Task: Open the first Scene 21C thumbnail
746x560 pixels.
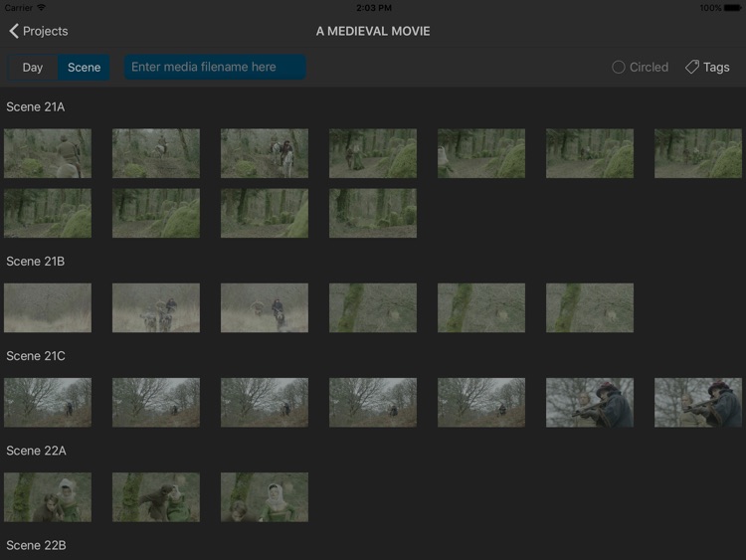Action: (x=48, y=402)
